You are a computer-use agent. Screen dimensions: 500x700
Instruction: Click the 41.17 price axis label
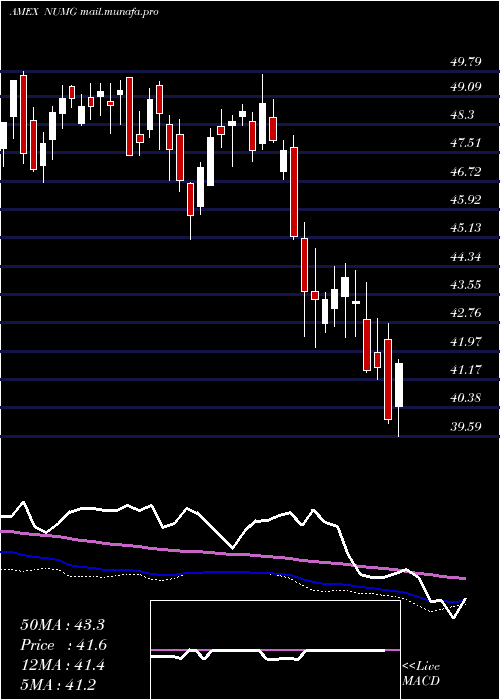[466, 369]
